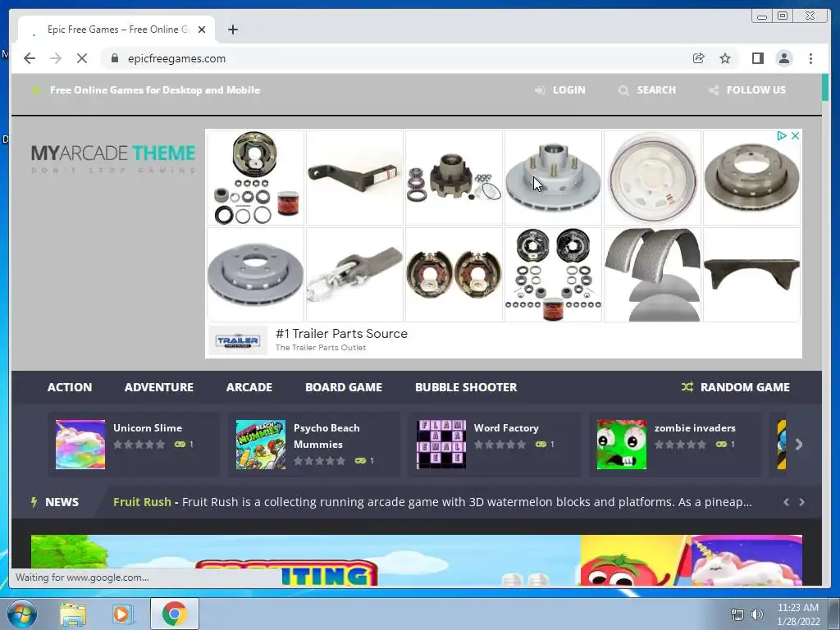Click the white trailer wheel ad image
Image resolution: width=840 pixels, height=630 pixels.
[x=652, y=177]
